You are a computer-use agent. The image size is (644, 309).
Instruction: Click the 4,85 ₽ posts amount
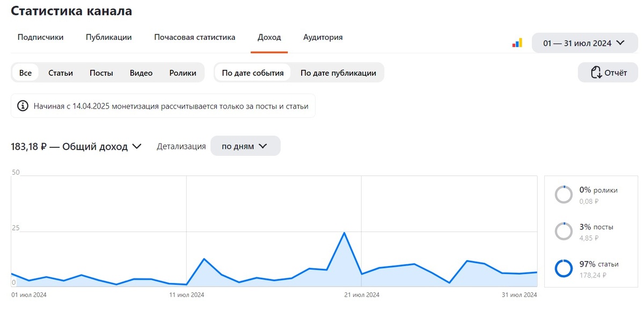coord(589,238)
